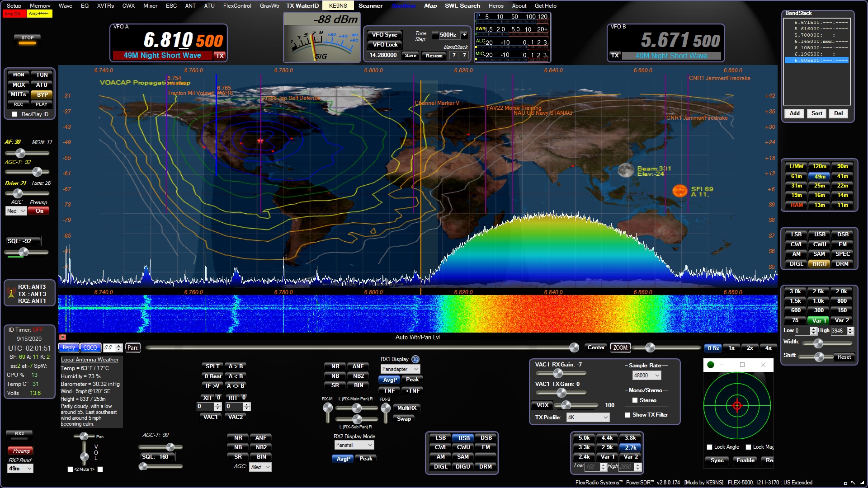The width and height of the screenshot is (868, 488).
Task: Adjust the AF volume slider
Action: 27,153
